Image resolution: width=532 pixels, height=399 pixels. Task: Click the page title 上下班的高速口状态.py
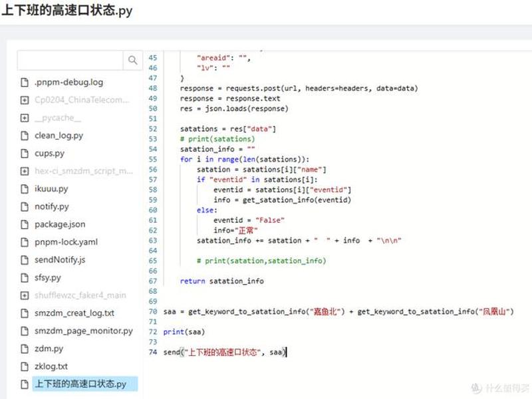click(x=67, y=11)
